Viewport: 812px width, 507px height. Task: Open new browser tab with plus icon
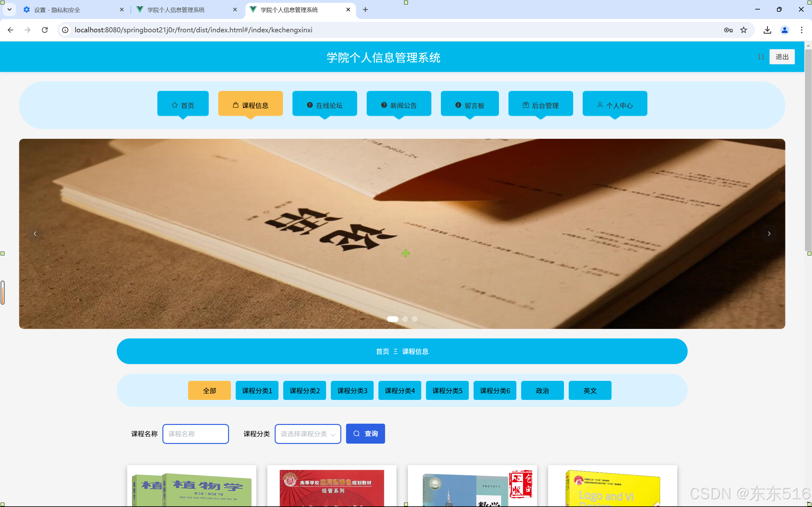365,10
